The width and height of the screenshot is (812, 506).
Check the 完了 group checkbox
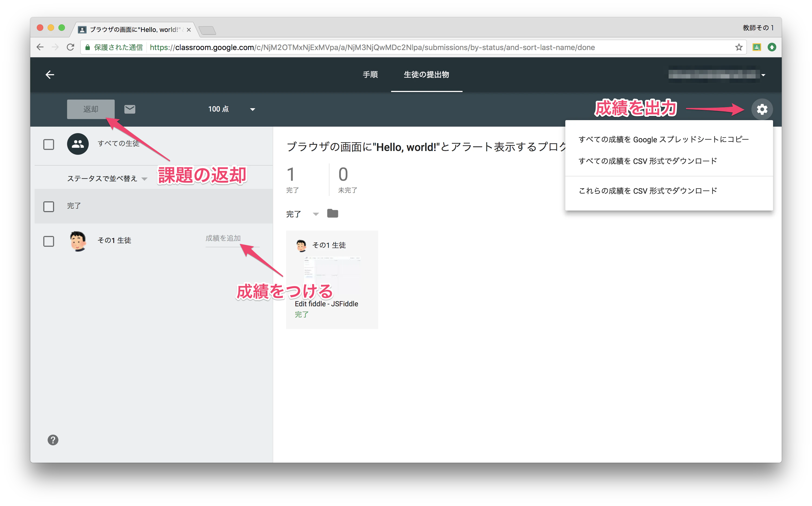[49, 206]
